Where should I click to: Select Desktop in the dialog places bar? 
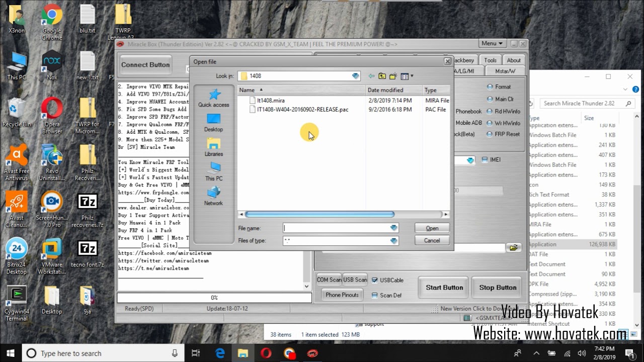214,123
